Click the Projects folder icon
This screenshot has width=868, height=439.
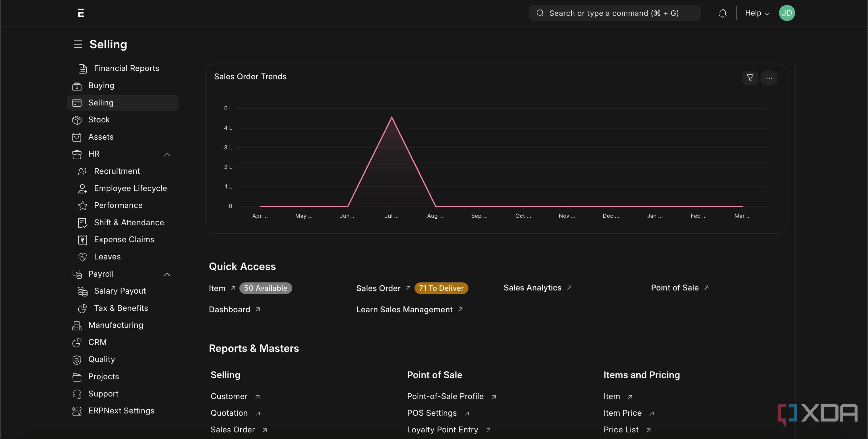[77, 377]
